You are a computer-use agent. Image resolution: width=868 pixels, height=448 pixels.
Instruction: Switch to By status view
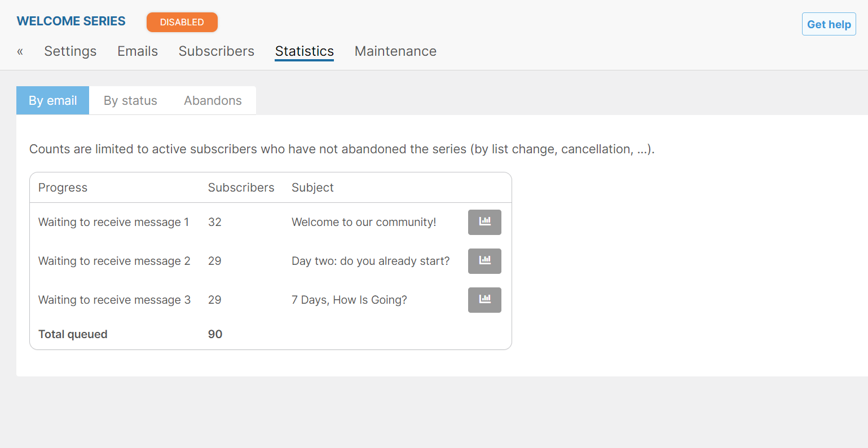click(130, 100)
